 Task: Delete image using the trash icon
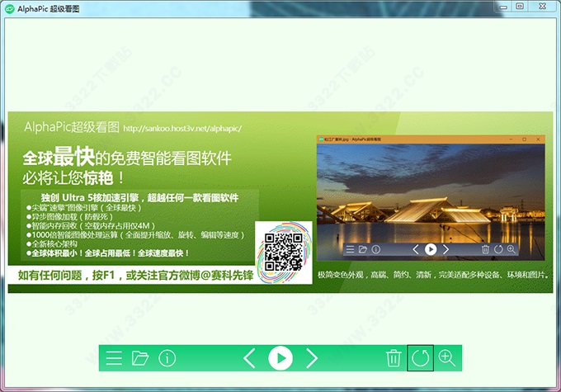[x=394, y=357]
